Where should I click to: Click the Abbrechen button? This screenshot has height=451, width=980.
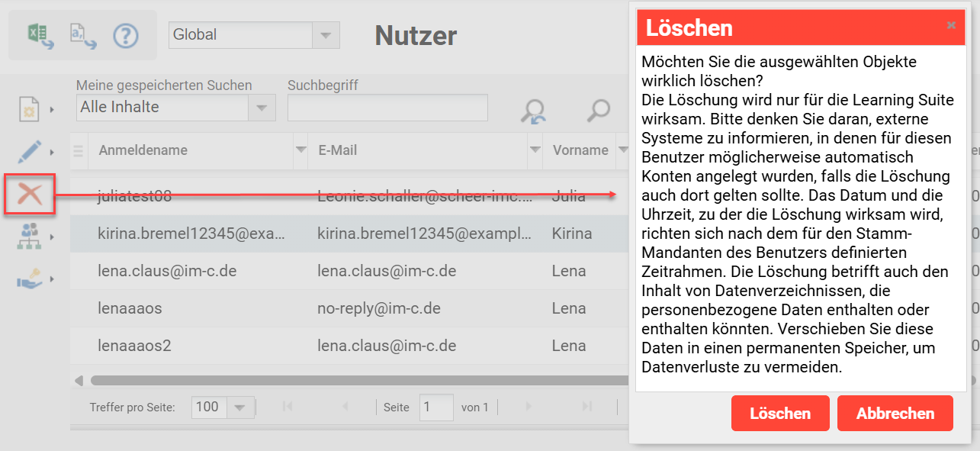click(895, 413)
